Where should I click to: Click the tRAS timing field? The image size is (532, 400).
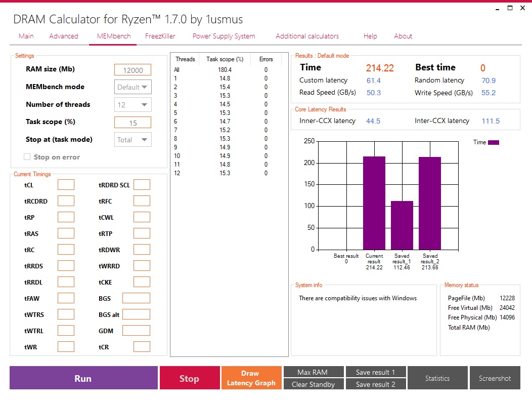(66, 233)
